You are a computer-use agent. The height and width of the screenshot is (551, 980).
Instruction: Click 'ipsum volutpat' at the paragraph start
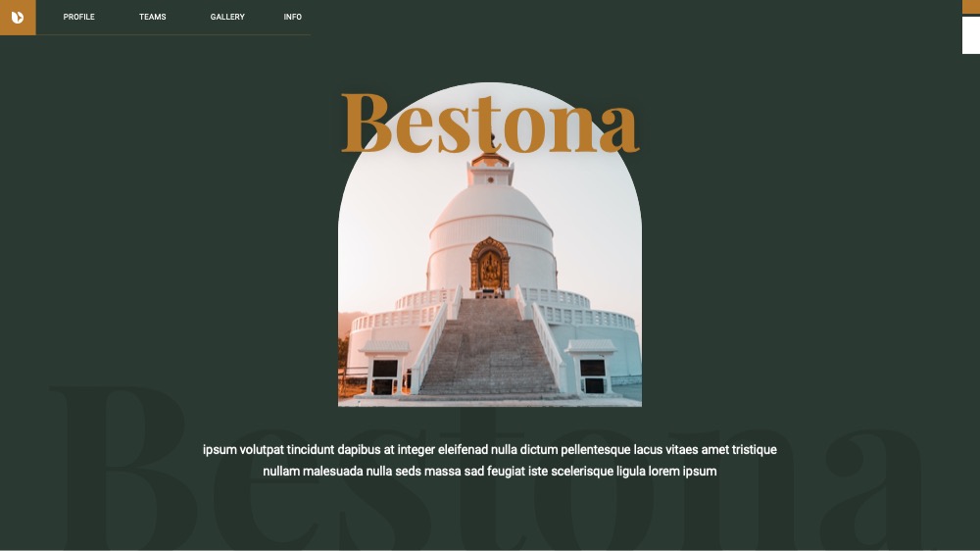click(x=243, y=450)
